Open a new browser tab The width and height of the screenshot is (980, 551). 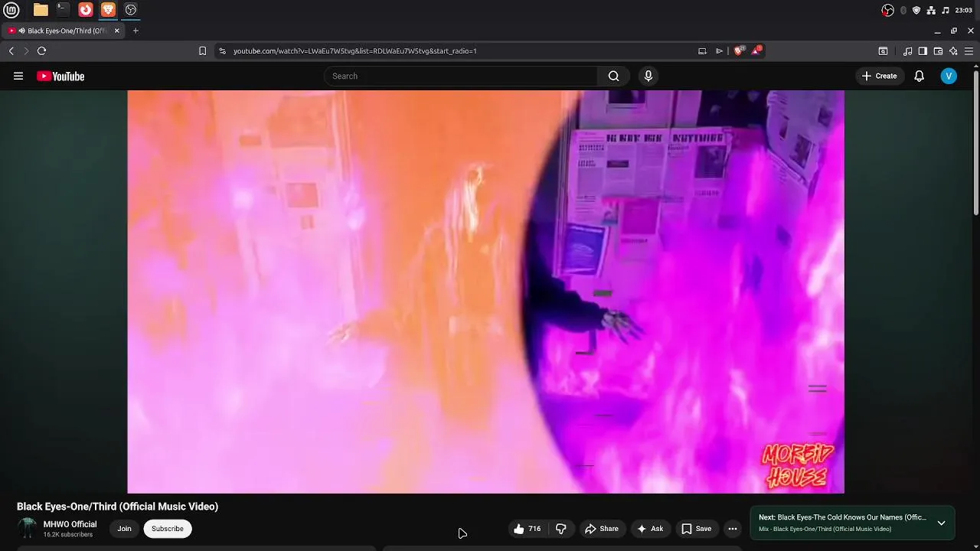(x=136, y=31)
